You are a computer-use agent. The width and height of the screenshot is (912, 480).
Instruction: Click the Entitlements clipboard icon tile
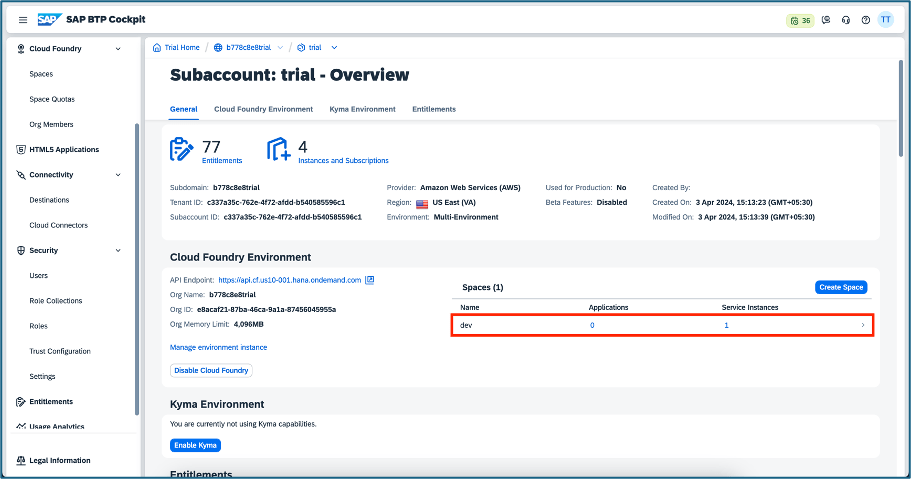click(181, 150)
